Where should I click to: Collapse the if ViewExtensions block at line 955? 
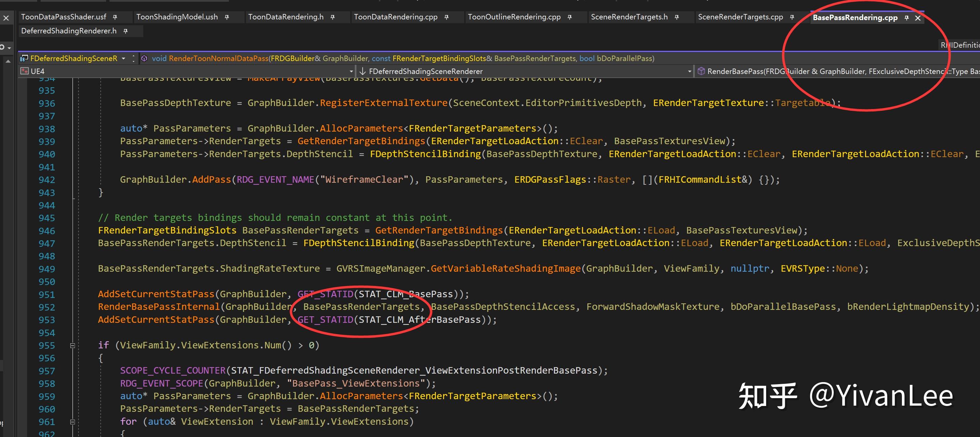point(72,345)
